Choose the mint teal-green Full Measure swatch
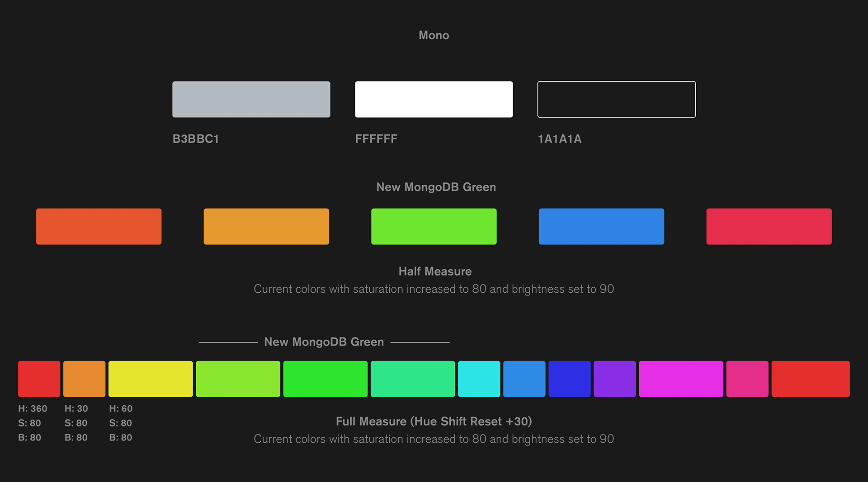This screenshot has height=482, width=868. coord(413,379)
